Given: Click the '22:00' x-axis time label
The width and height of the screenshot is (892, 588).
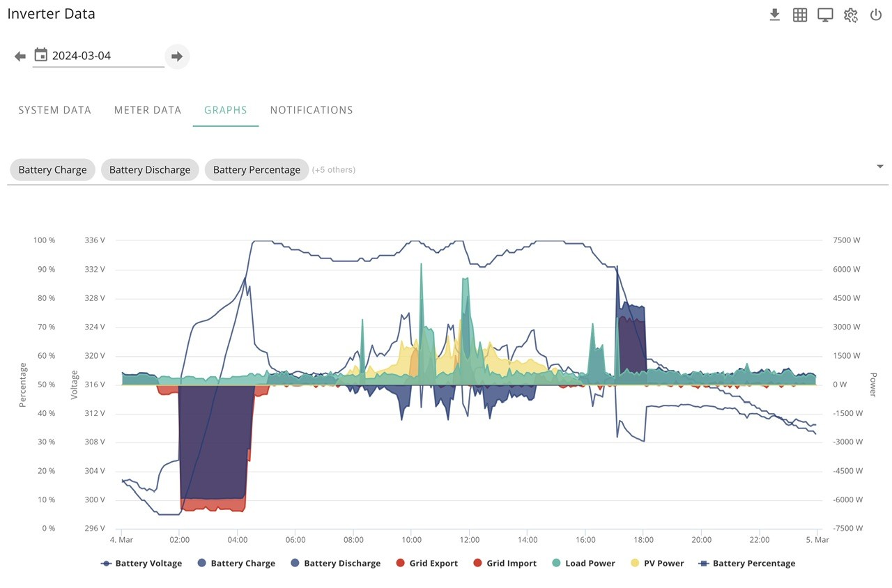Looking at the screenshot, I should [760, 540].
